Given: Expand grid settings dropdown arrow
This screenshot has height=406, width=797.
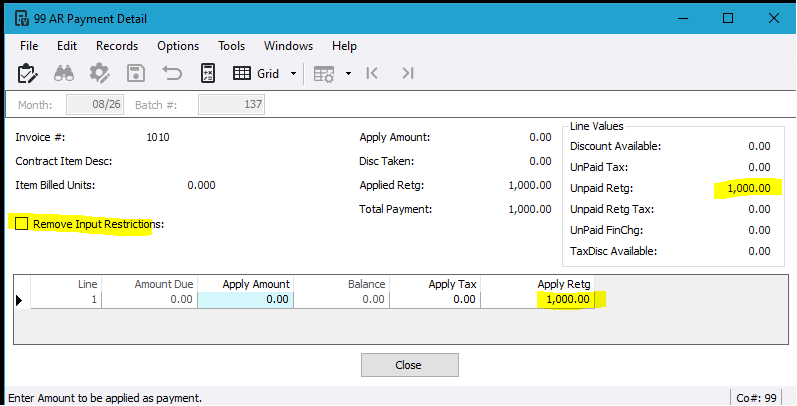Looking at the screenshot, I should [x=348, y=74].
